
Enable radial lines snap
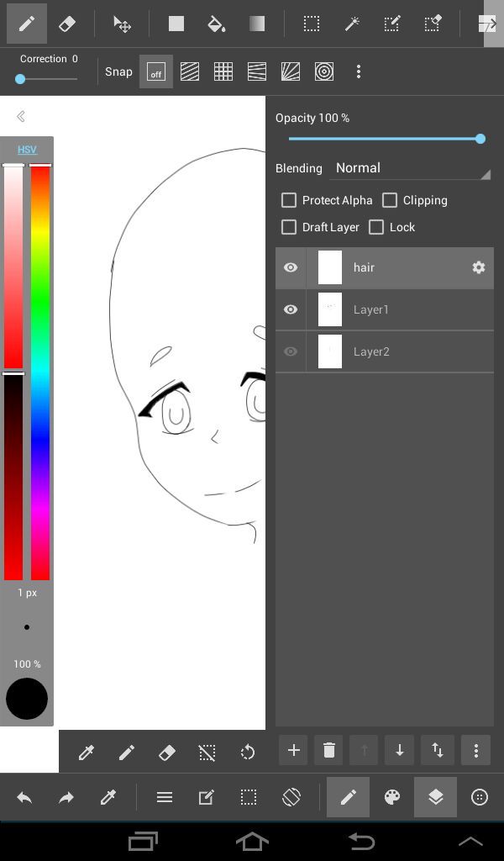tap(290, 71)
